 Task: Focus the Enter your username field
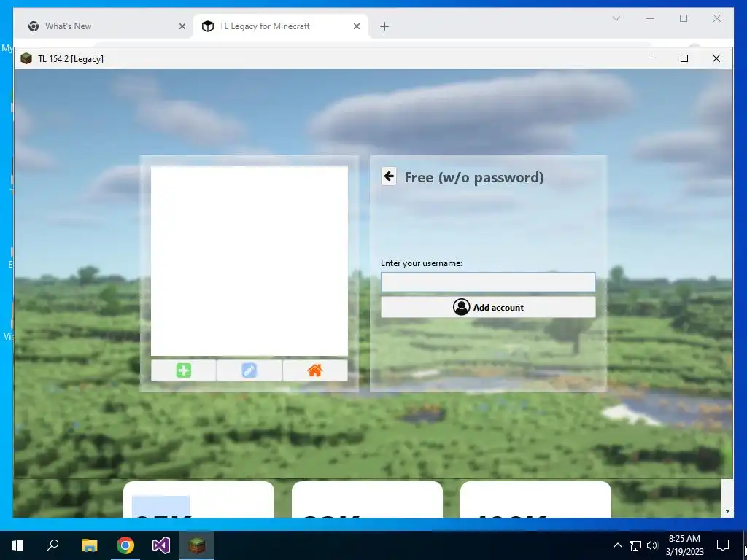point(488,282)
